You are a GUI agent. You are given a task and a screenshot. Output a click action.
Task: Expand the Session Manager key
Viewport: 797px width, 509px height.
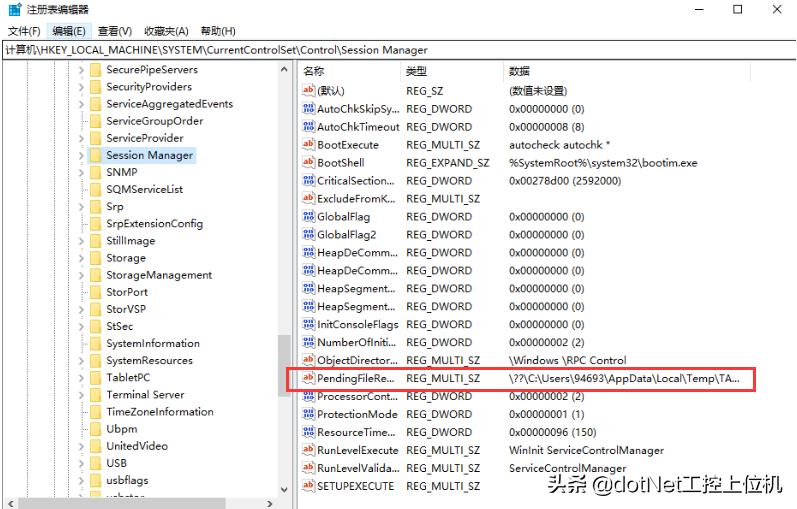[x=81, y=155]
